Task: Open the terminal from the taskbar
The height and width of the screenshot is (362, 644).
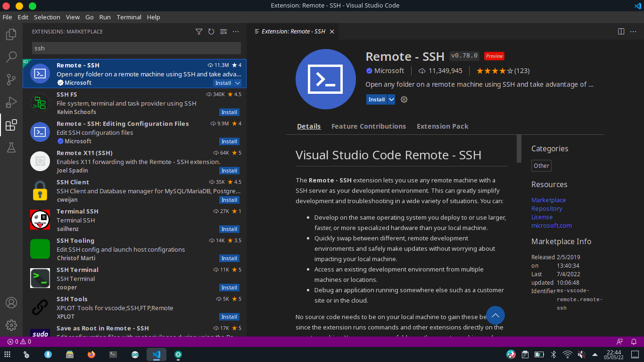Action: coord(113,354)
